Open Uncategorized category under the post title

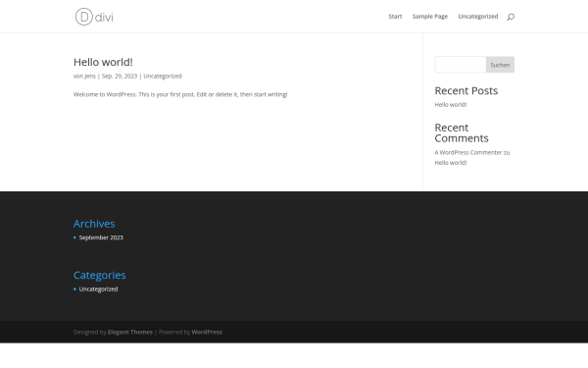(163, 77)
